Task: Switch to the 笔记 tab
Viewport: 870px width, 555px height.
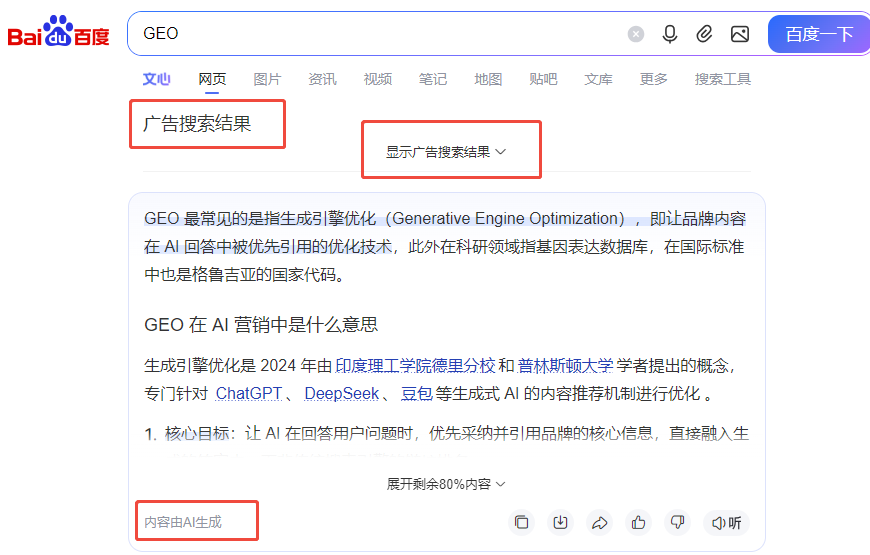Action: 433,79
